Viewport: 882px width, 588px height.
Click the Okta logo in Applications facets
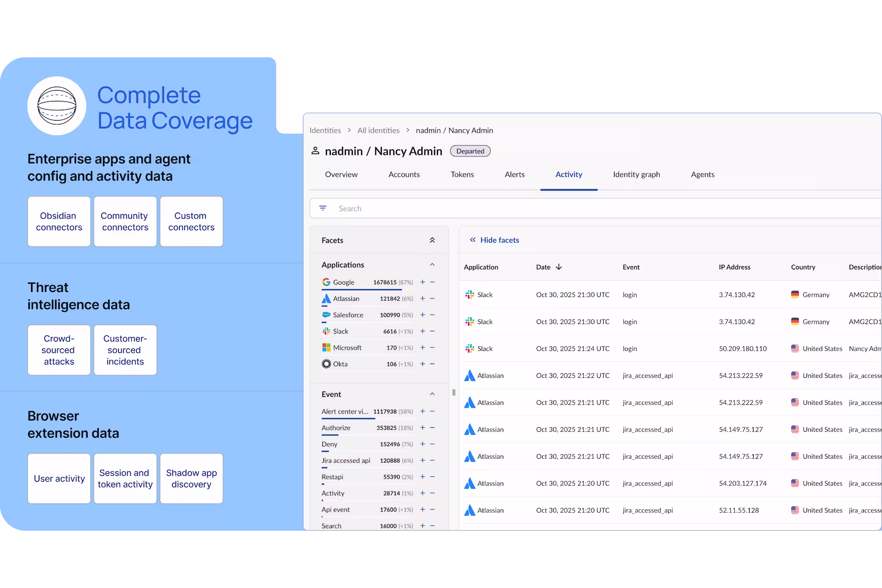click(x=326, y=364)
